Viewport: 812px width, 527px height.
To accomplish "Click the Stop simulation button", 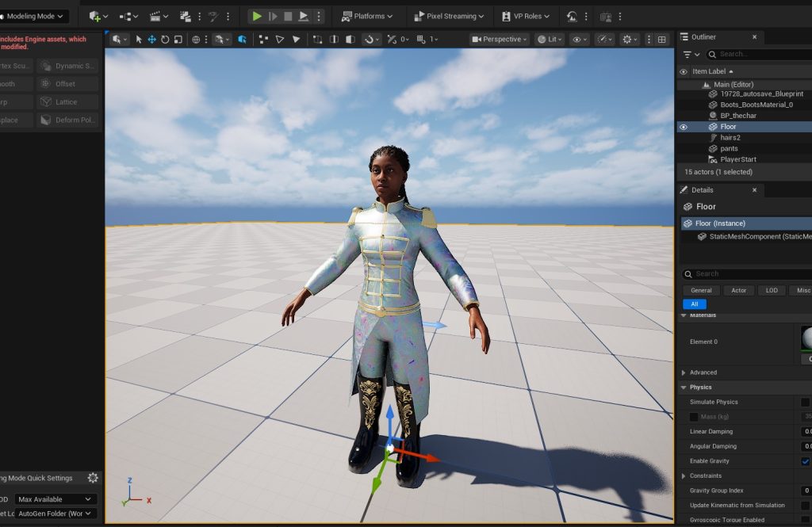I will tap(288, 16).
